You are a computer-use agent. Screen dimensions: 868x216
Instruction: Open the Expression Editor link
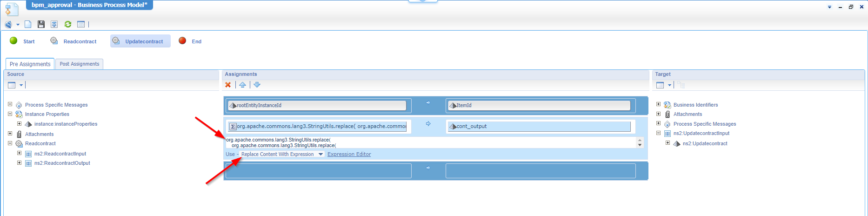point(349,154)
